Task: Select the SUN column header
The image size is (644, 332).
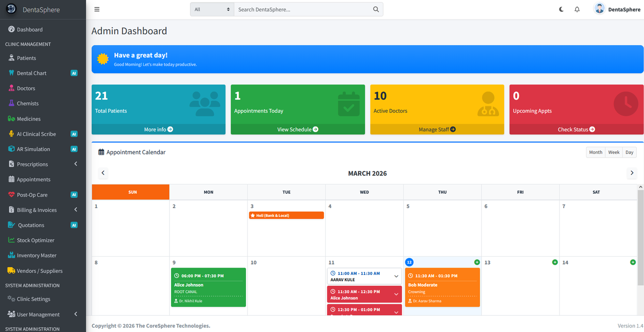Action: coord(131,192)
